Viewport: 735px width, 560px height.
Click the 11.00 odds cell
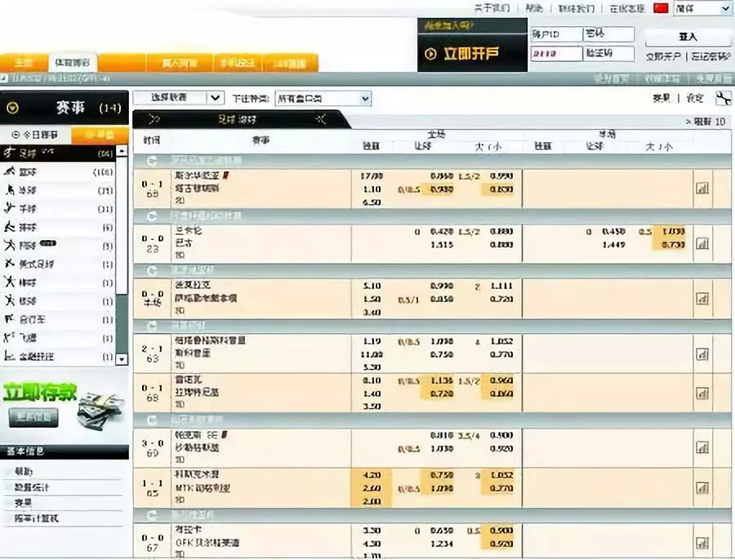(372, 355)
